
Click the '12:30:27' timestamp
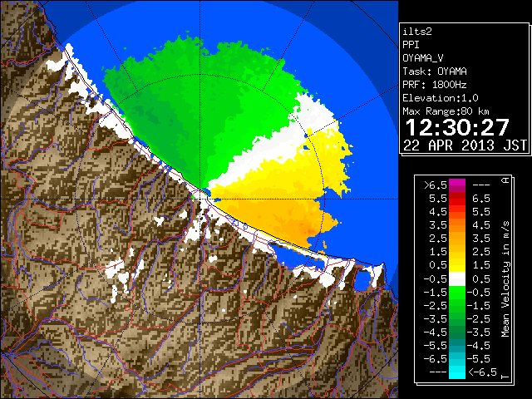tap(457, 127)
